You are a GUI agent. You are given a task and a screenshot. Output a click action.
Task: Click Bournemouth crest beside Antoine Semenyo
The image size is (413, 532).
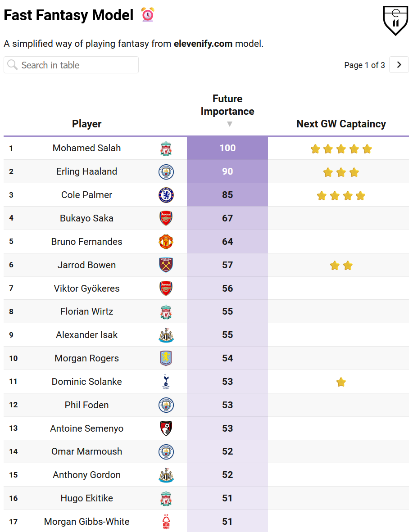click(x=166, y=428)
